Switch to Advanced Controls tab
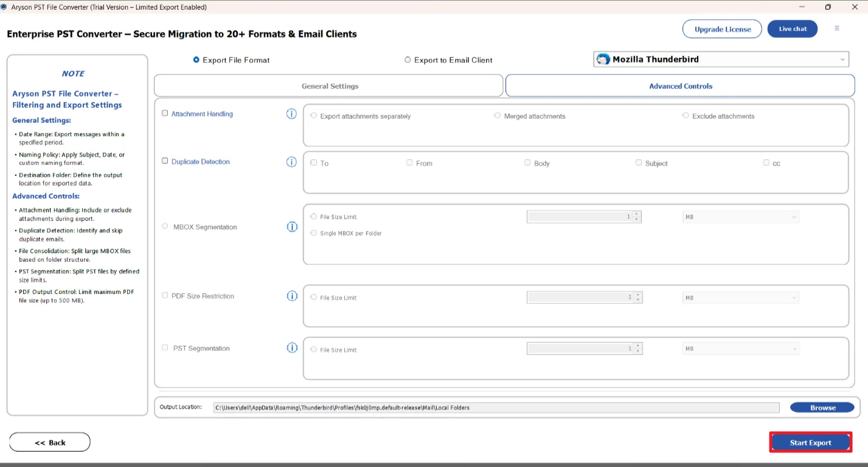 [680, 86]
